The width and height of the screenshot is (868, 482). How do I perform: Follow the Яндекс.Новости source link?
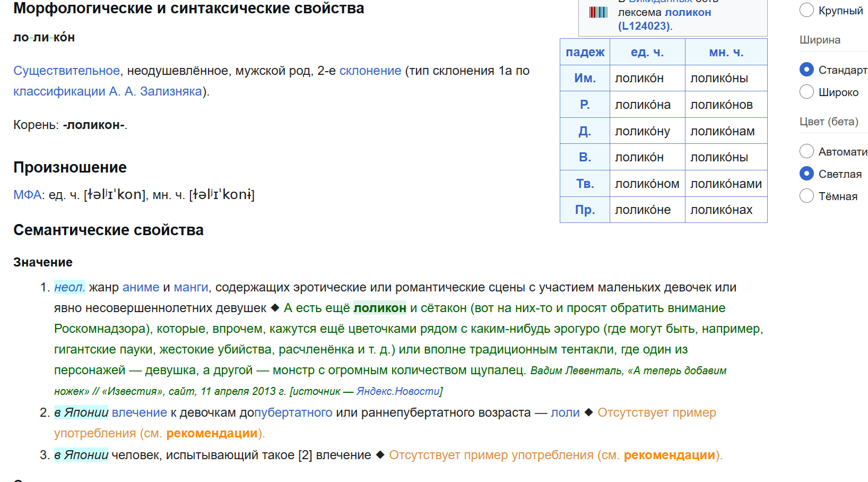(398, 391)
